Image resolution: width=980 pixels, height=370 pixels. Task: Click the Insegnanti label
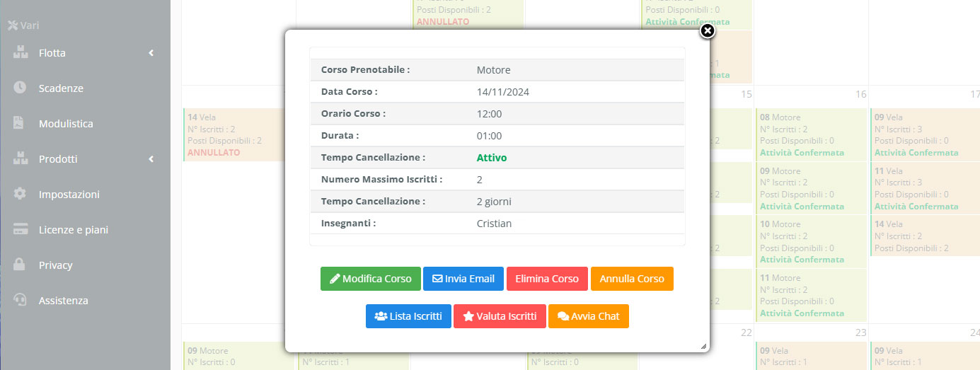[x=348, y=224]
